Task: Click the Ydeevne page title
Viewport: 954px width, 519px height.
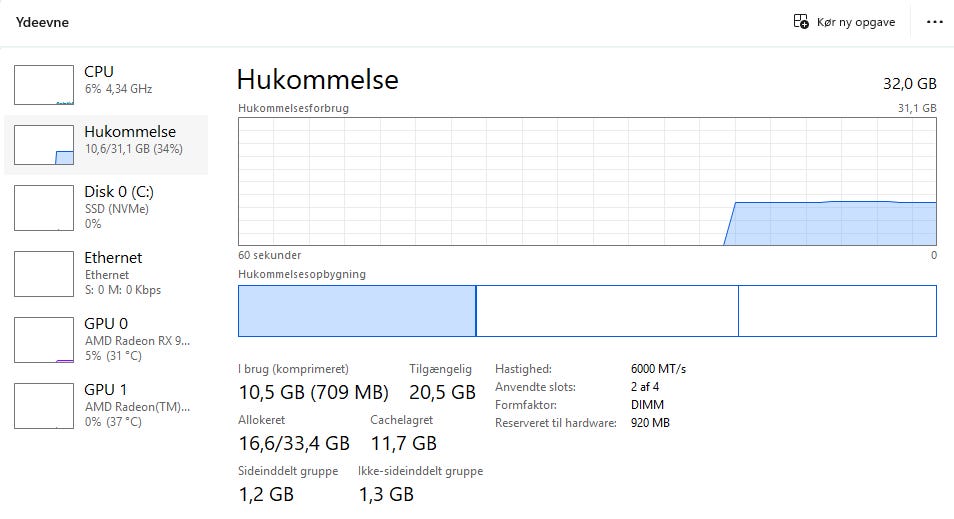Action: (x=42, y=22)
